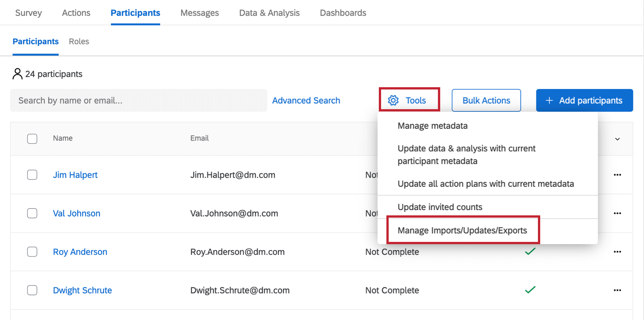Open three-dot menu for Val Johnson

tap(617, 213)
